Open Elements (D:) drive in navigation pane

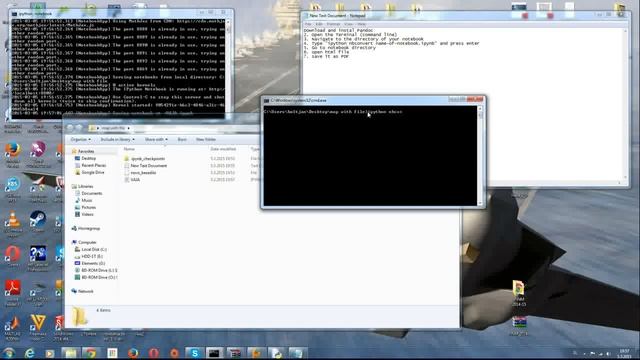pos(93,263)
